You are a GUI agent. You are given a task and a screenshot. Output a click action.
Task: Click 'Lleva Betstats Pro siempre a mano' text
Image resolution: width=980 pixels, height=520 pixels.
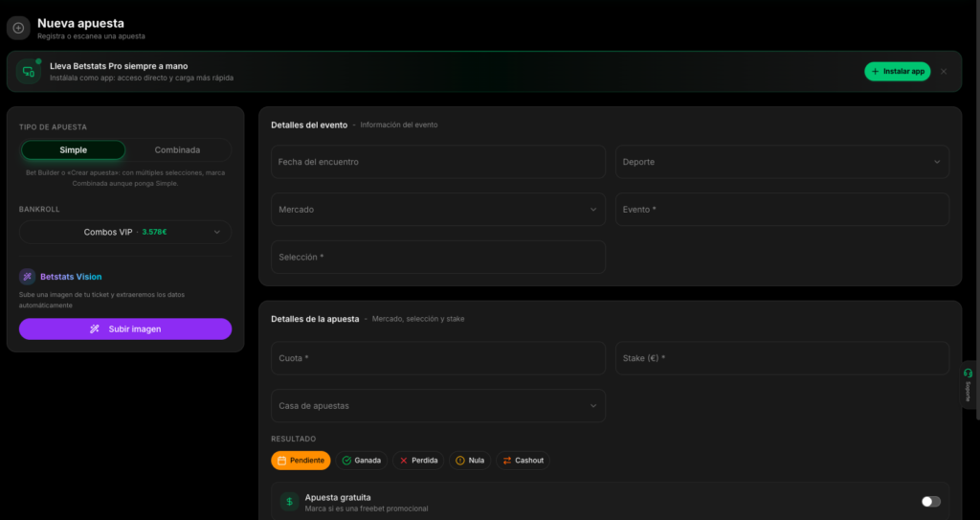[119, 66]
